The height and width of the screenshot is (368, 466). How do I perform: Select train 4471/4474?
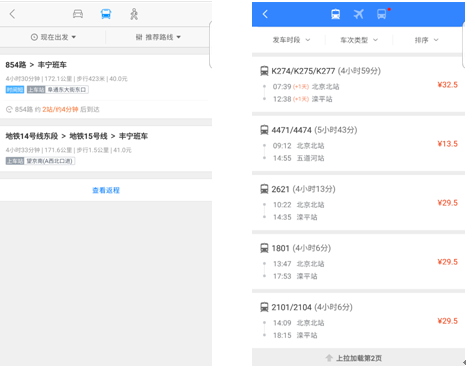click(x=358, y=144)
